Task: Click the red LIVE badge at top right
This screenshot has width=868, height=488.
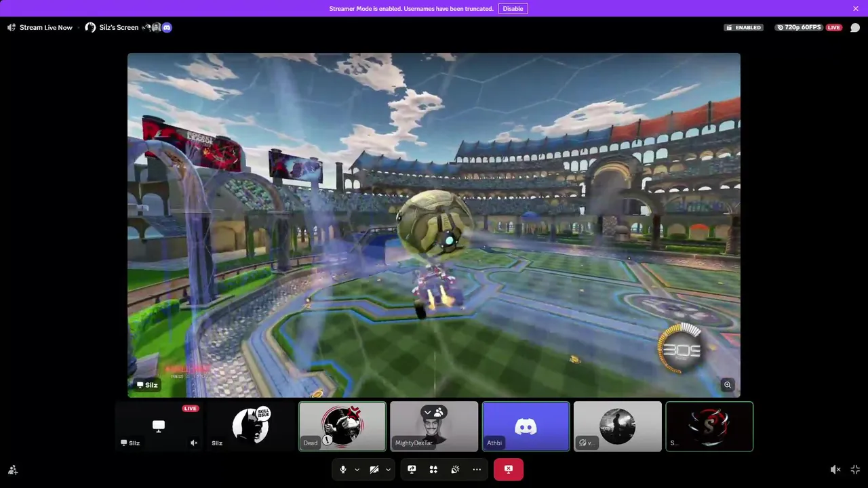Action: (x=833, y=28)
